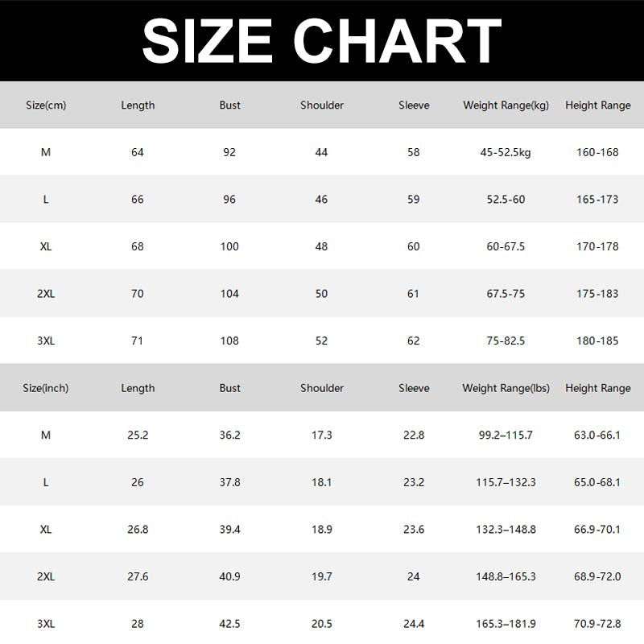The image size is (644, 644).
Task: Click the Size(inch) column header
Action: (x=46, y=388)
